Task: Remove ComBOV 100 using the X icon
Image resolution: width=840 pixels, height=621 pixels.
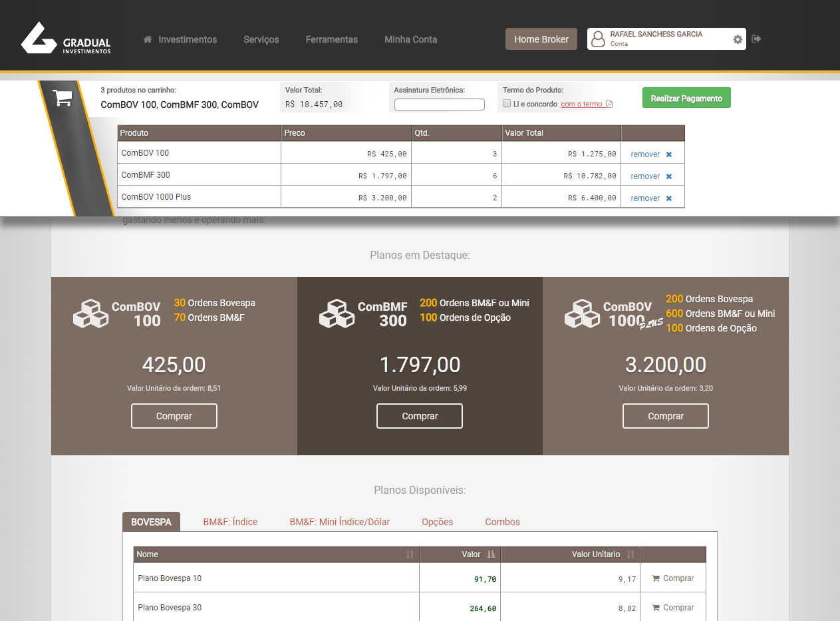Action: click(x=669, y=154)
